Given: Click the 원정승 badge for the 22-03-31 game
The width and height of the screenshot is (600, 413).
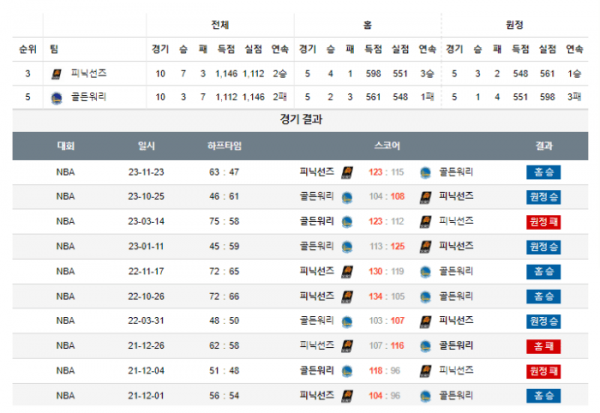Looking at the screenshot, I should [543, 321].
